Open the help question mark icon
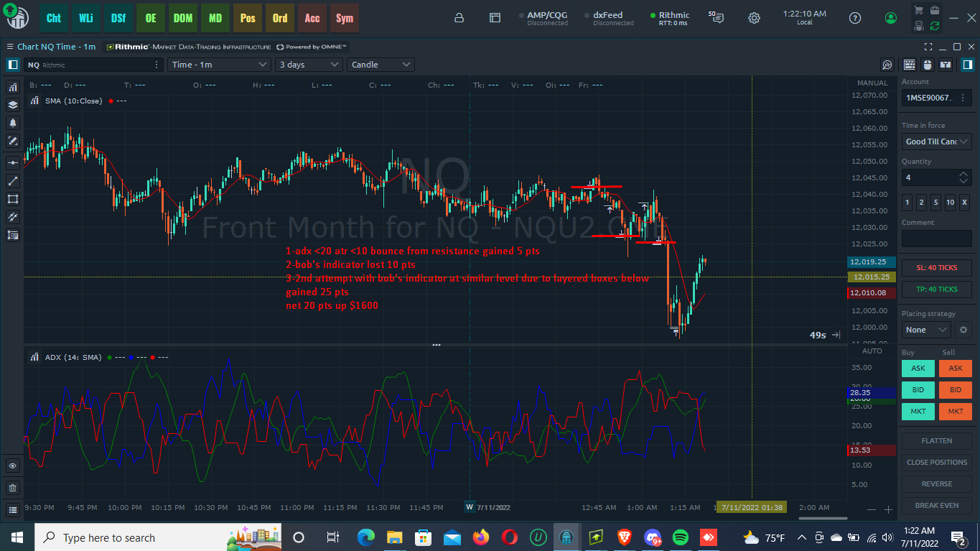The height and width of the screenshot is (551, 980). click(854, 18)
